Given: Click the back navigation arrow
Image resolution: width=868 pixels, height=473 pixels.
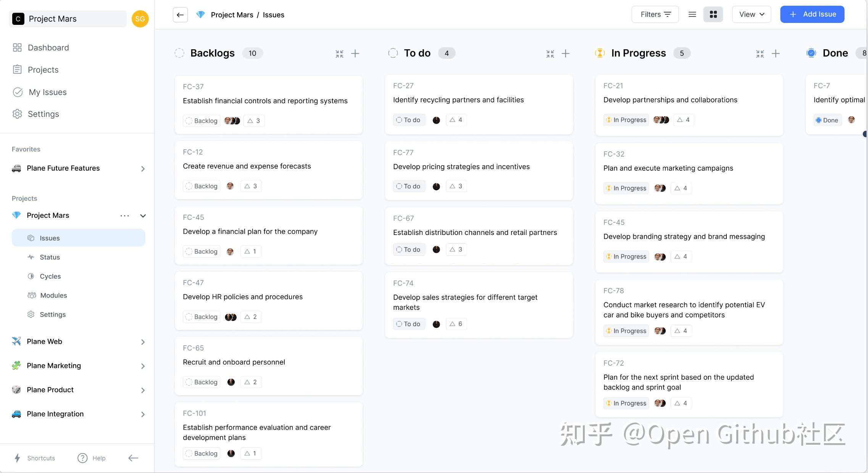Looking at the screenshot, I should (180, 15).
